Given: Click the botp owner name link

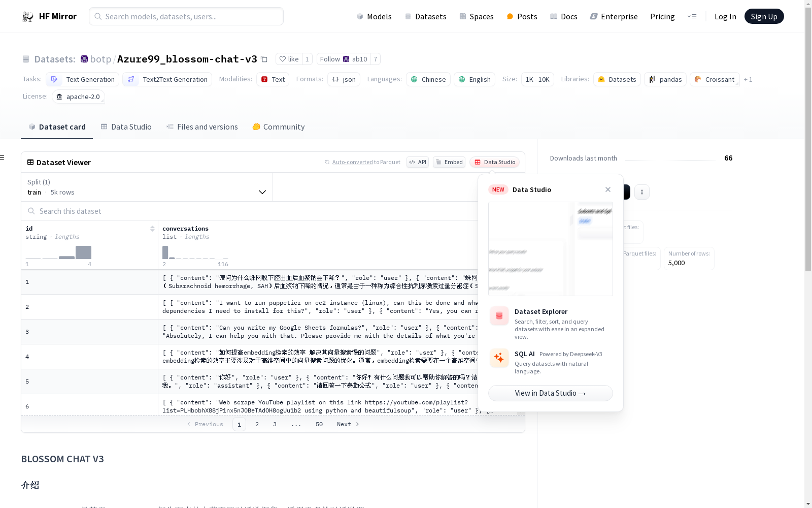Looking at the screenshot, I should (x=100, y=59).
